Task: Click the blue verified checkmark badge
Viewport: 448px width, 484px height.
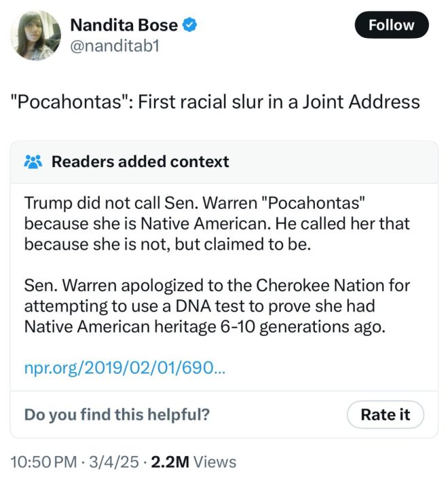Action: pos(190,25)
